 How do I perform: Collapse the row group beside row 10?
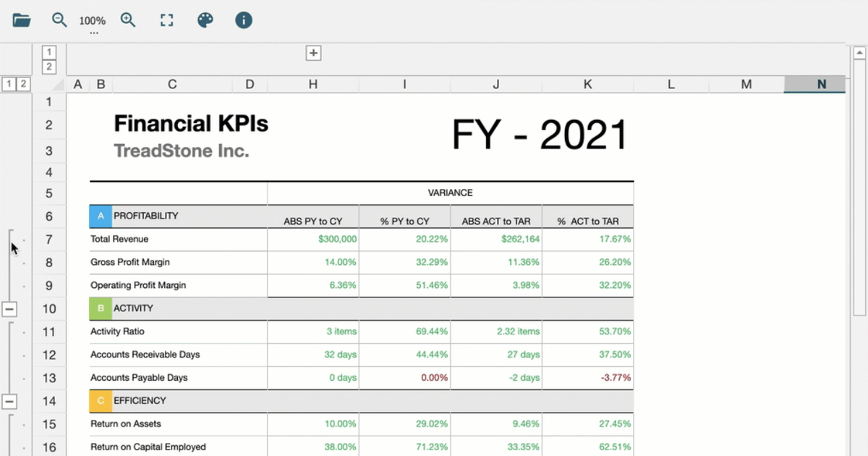coord(9,308)
